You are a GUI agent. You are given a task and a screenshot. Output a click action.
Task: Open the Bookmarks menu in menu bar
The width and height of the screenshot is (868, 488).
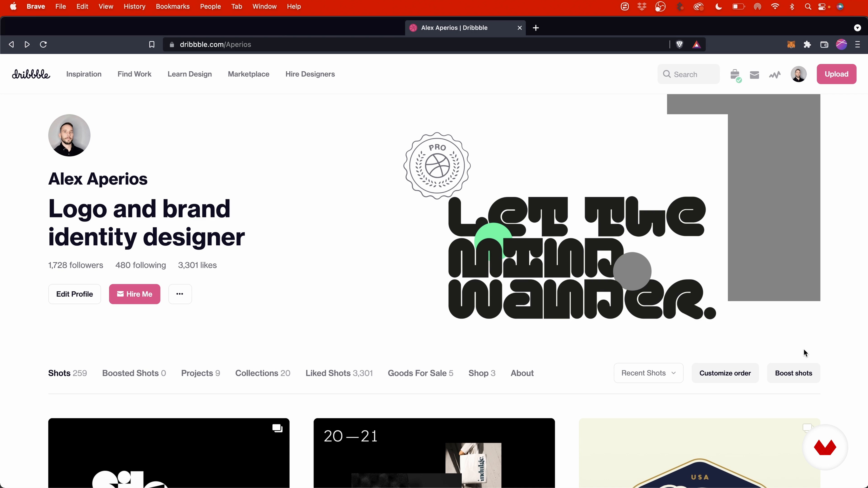(x=172, y=7)
